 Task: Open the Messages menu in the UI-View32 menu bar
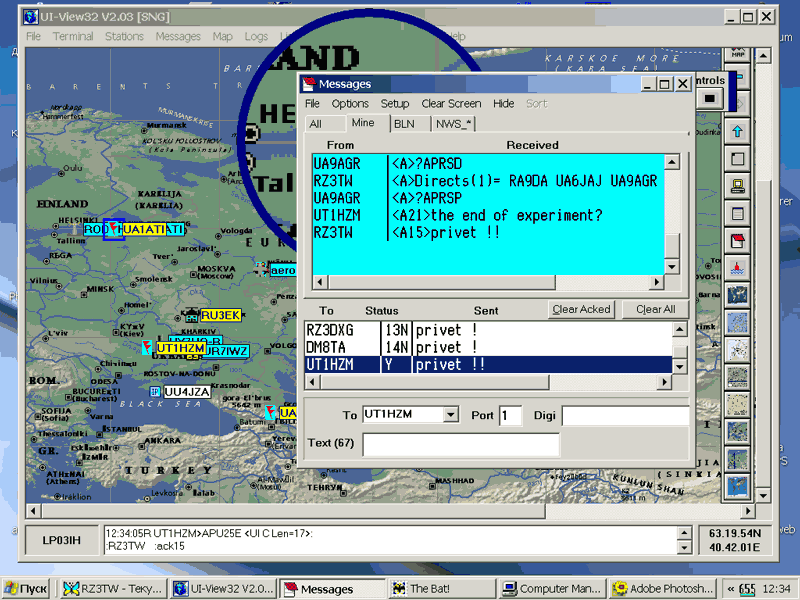click(x=178, y=36)
